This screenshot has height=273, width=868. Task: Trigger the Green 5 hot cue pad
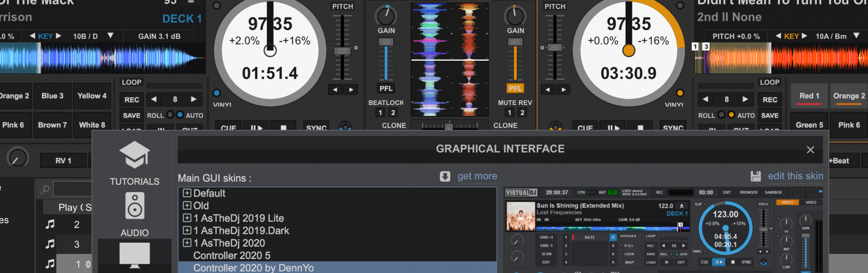point(809,125)
